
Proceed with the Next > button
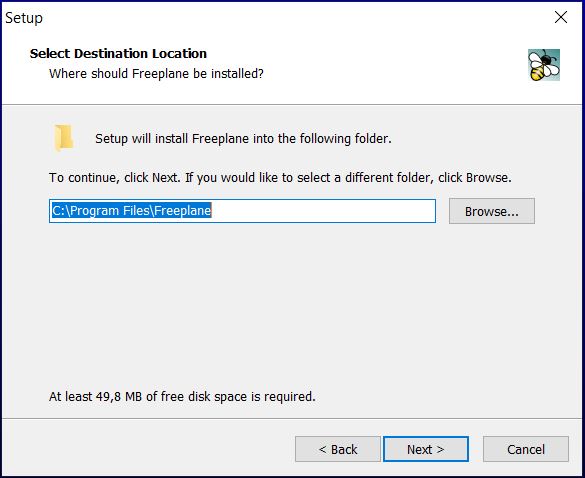point(426,449)
